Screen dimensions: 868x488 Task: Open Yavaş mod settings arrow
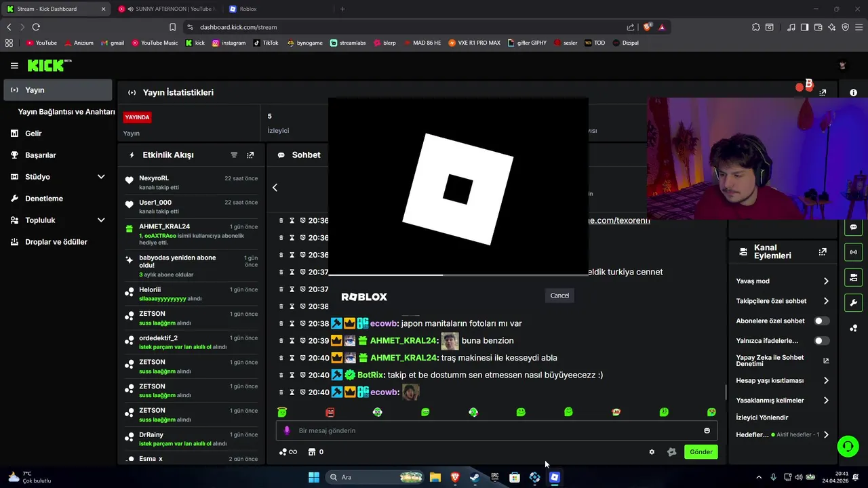826,281
